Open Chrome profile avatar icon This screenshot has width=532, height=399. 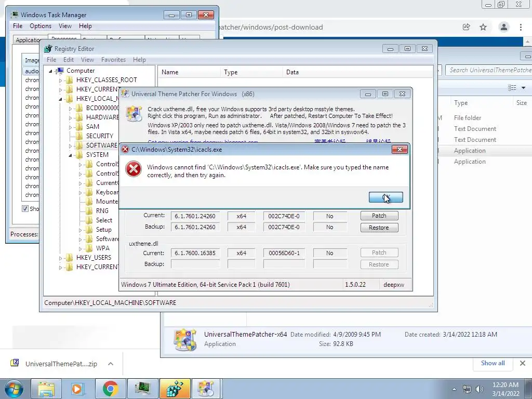pyautogui.click(x=504, y=27)
